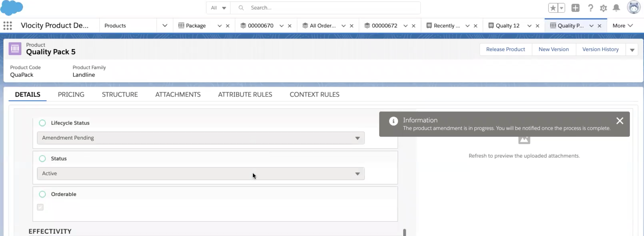
Task: Dismiss the Information toast notification
Action: (x=619, y=121)
